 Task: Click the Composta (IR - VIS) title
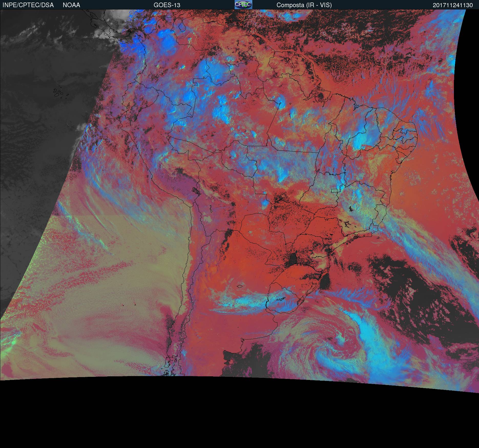pyautogui.click(x=304, y=5)
